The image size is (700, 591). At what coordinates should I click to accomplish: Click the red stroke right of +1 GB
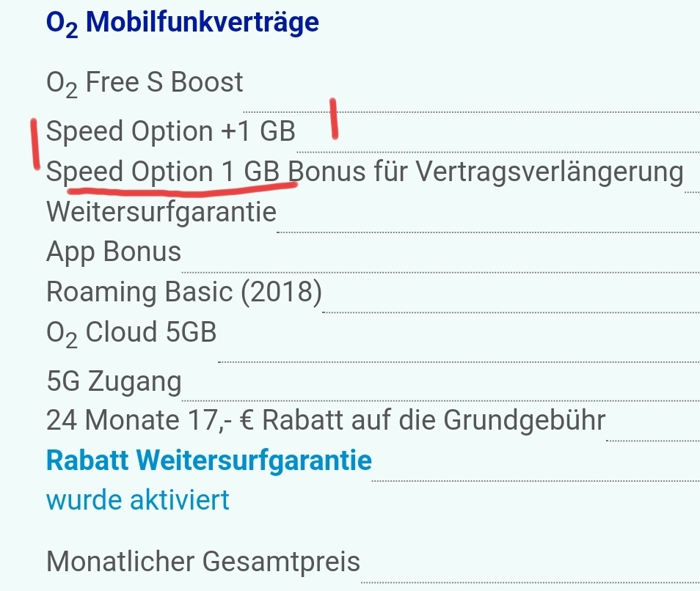(333, 119)
